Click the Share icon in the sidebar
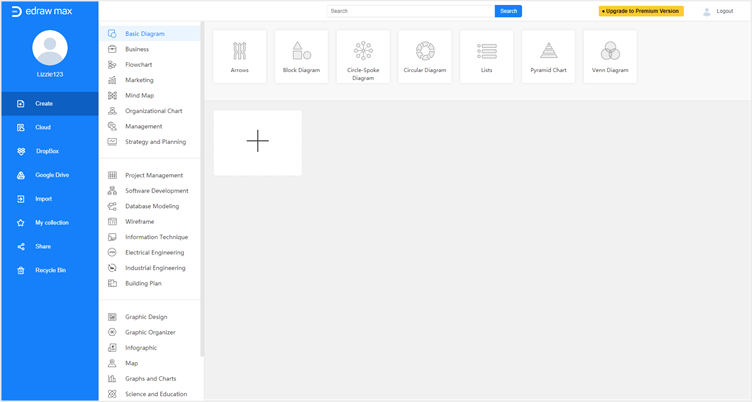 pos(21,247)
